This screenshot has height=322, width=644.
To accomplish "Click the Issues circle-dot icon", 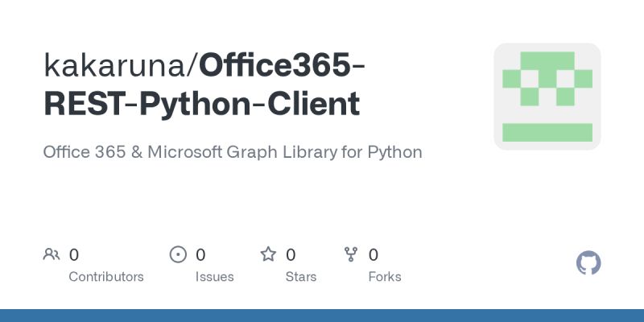I will coord(178,255).
